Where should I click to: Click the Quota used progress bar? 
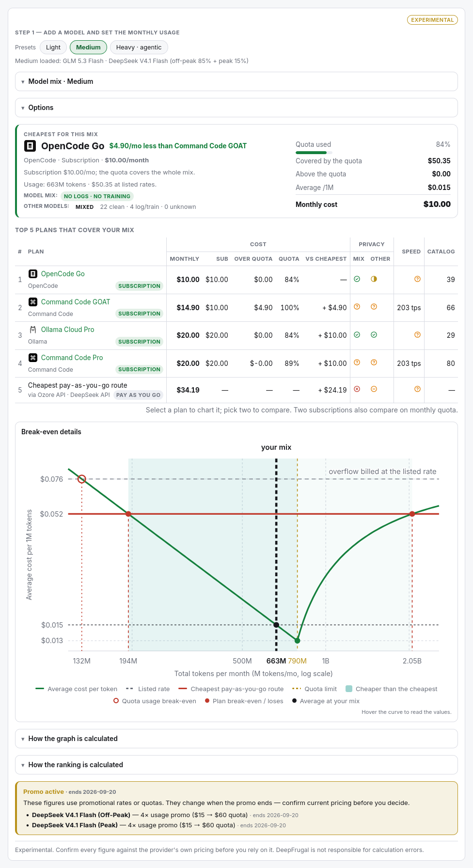314,153
